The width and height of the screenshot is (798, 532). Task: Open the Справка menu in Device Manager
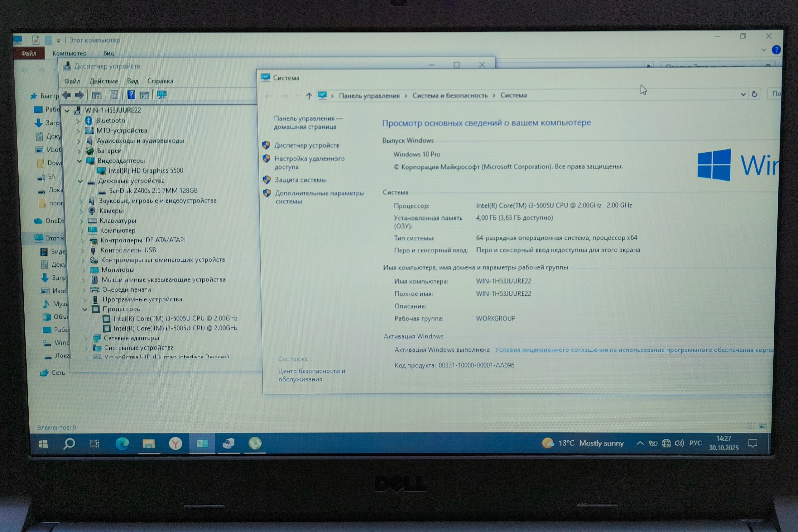tap(160, 81)
